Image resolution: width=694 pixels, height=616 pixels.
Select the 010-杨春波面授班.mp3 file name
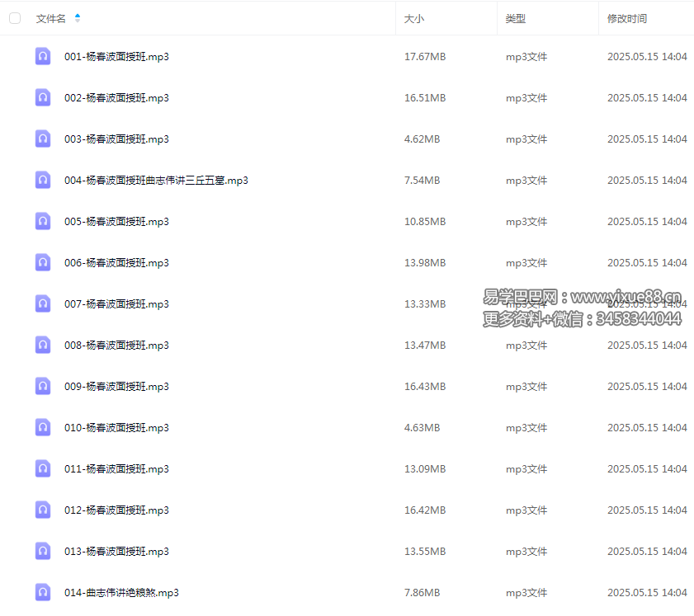pos(116,428)
